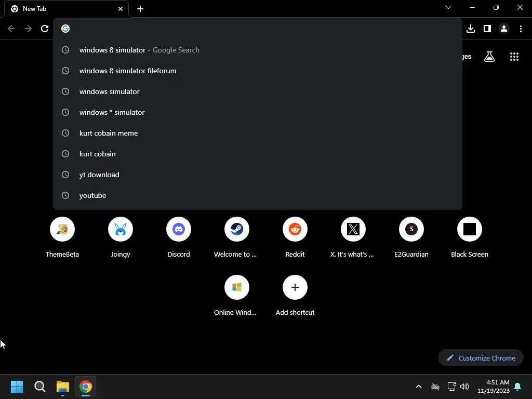Open the Chrome profile avatar
The width and height of the screenshot is (532, 399).
point(504,29)
